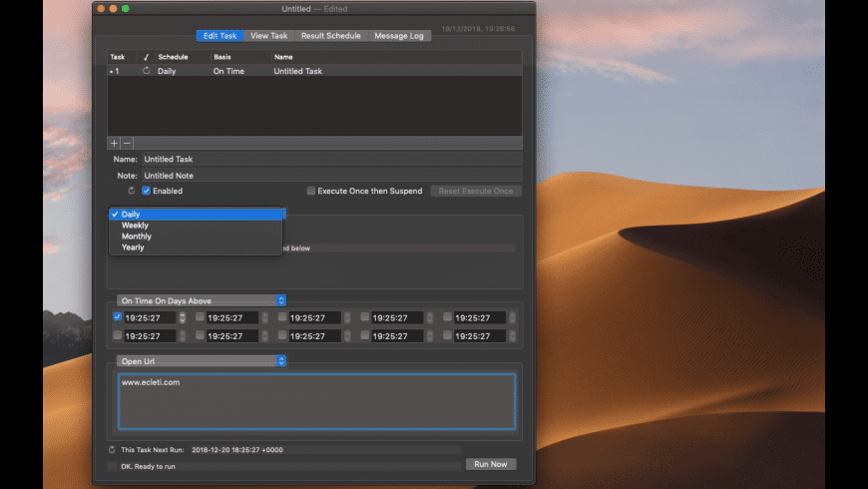Click the checkmark column header in task table
Image resolution: width=868 pixels, height=489 pixels.
pyautogui.click(x=147, y=57)
